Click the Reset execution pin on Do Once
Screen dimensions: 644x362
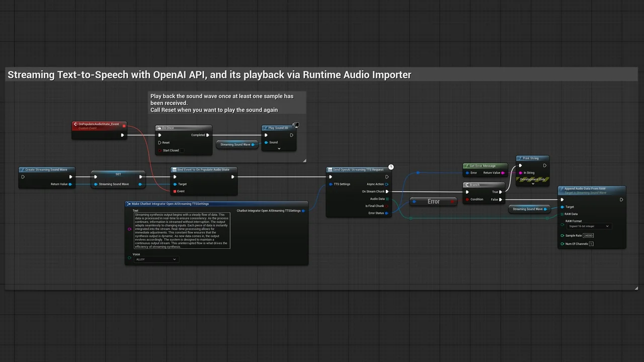159,143
